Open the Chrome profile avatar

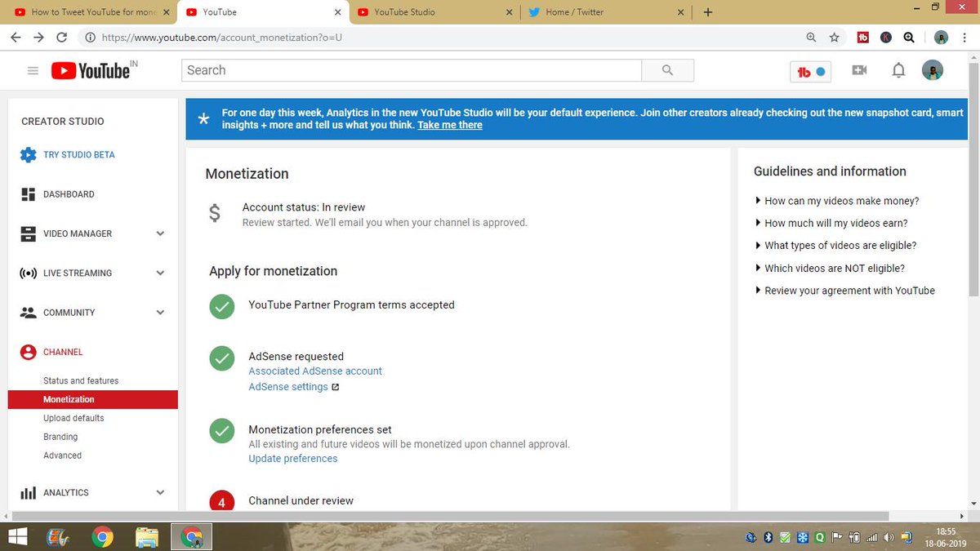pyautogui.click(x=942, y=38)
